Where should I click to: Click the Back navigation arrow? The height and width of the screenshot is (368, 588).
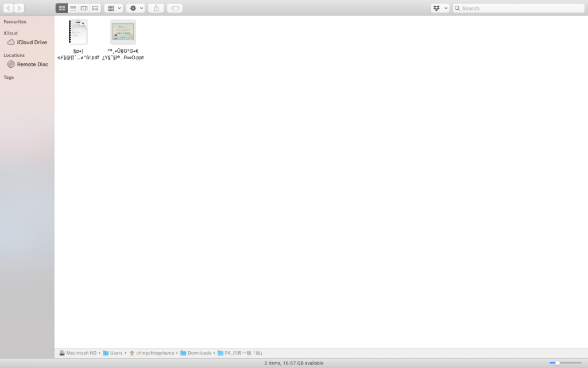[x=9, y=8]
